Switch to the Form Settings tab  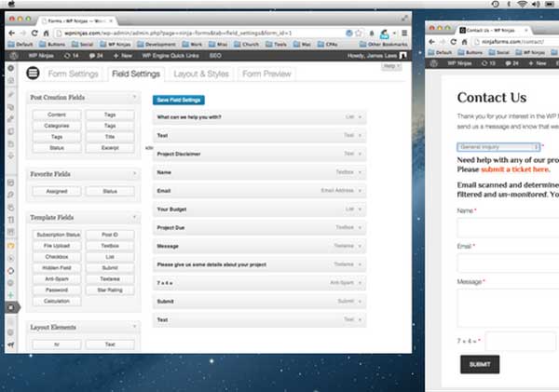[x=73, y=74]
